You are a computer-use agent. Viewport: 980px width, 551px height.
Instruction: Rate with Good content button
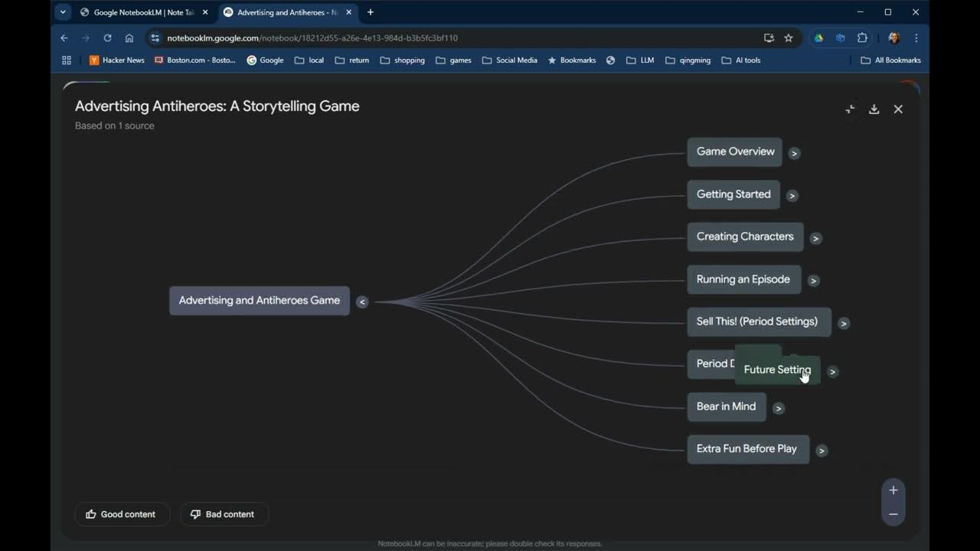(121, 514)
